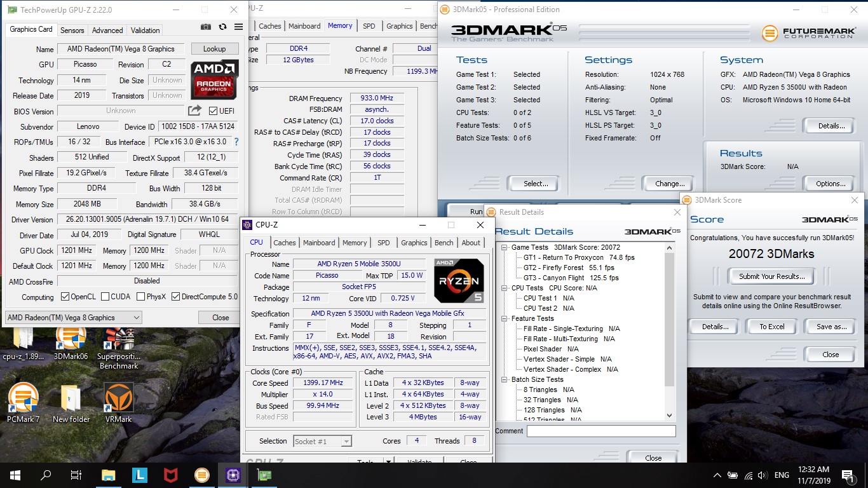This screenshot has height=488, width=868.
Task: Open the Socket #1 selection dropdown
Action: [x=323, y=441]
